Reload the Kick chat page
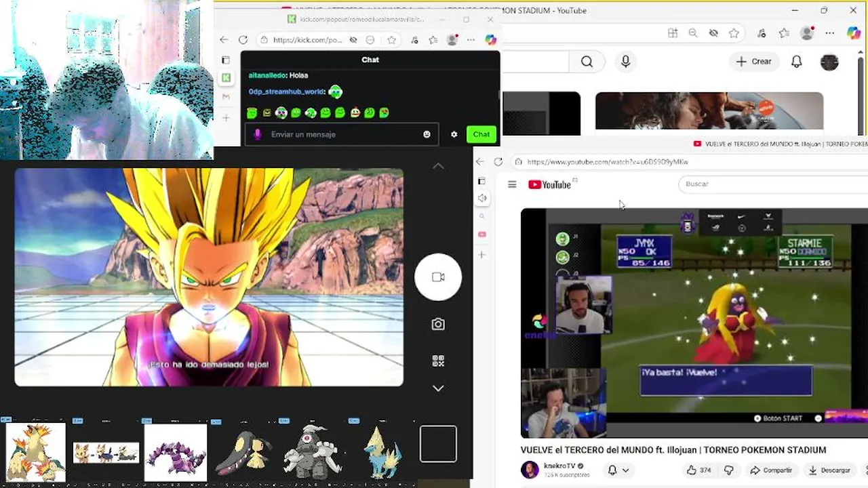 pyautogui.click(x=243, y=40)
